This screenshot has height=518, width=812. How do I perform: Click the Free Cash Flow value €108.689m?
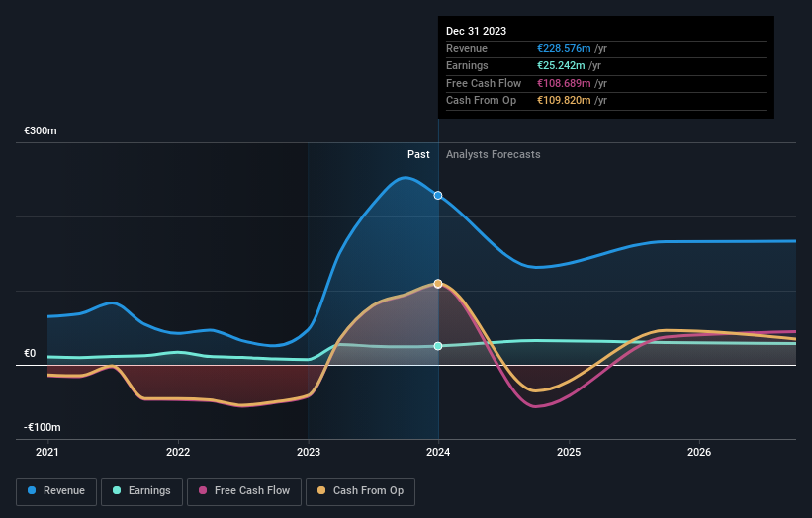click(564, 83)
